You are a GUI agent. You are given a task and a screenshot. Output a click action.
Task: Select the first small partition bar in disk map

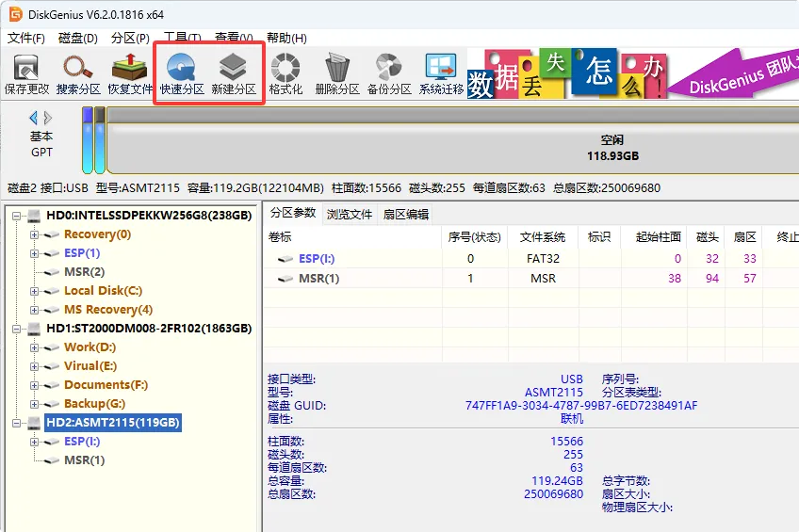point(88,140)
